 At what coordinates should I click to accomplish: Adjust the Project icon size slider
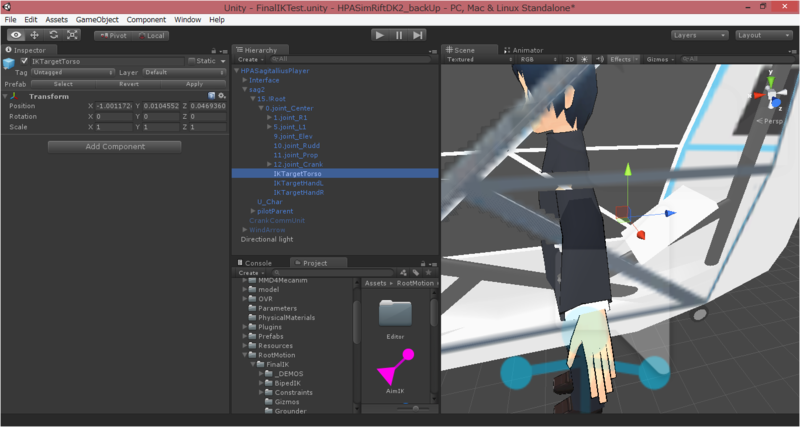416,408
